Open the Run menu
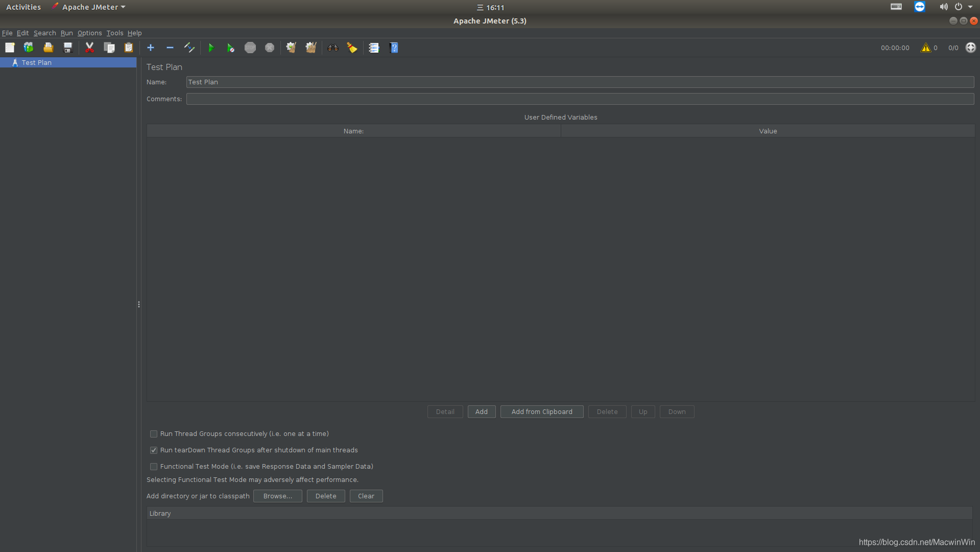 pos(66,33)
